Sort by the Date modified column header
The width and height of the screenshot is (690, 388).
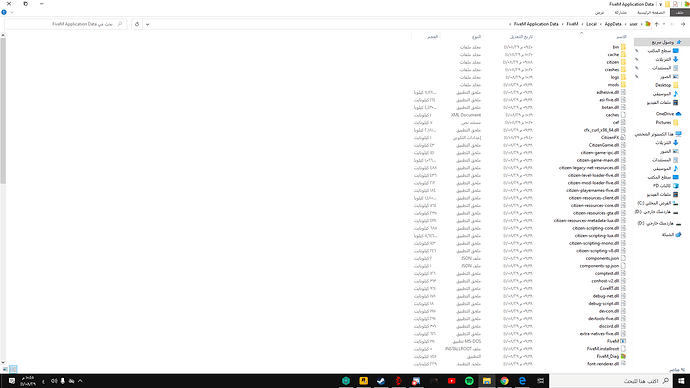coord(521,37)
